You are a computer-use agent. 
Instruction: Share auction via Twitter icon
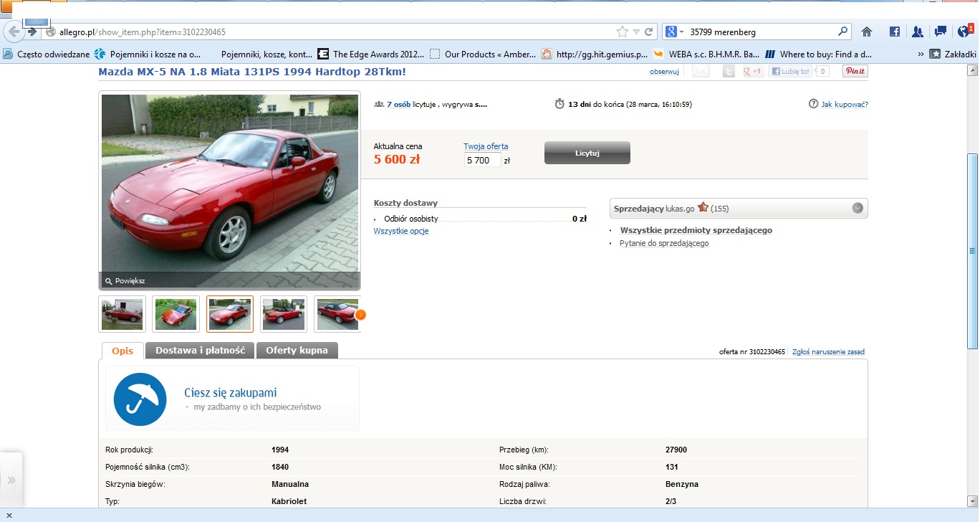click(x=729, y=71)
